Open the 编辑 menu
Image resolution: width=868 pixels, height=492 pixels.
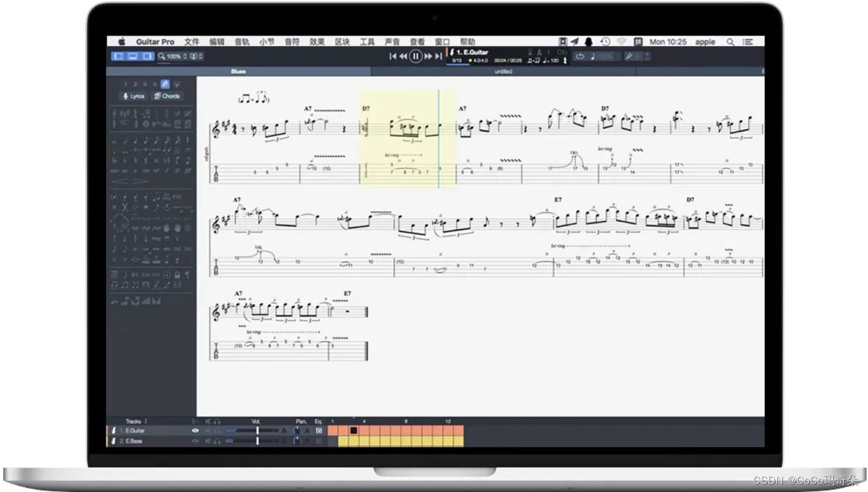(217, 42)
